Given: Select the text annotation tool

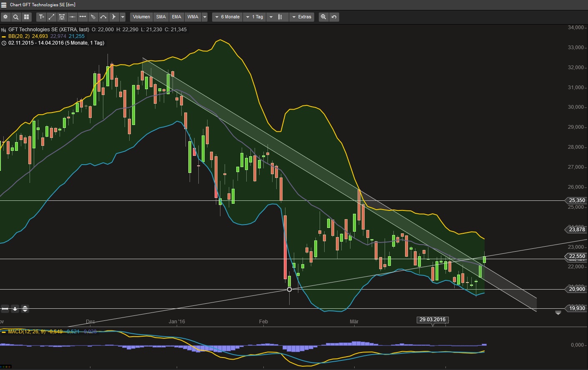Looking at the screenshot, I should point(41,17).
